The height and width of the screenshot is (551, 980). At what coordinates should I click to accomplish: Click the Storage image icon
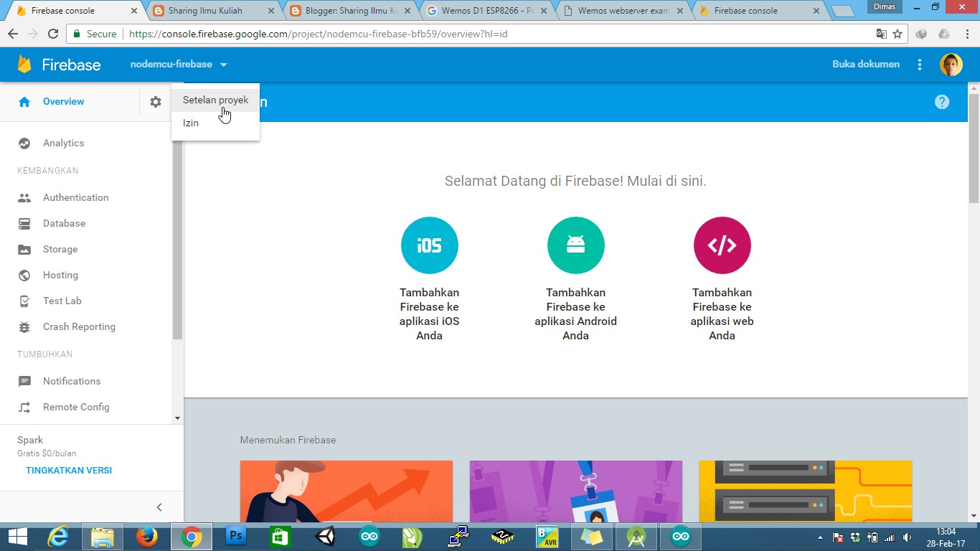coord(24,250)
